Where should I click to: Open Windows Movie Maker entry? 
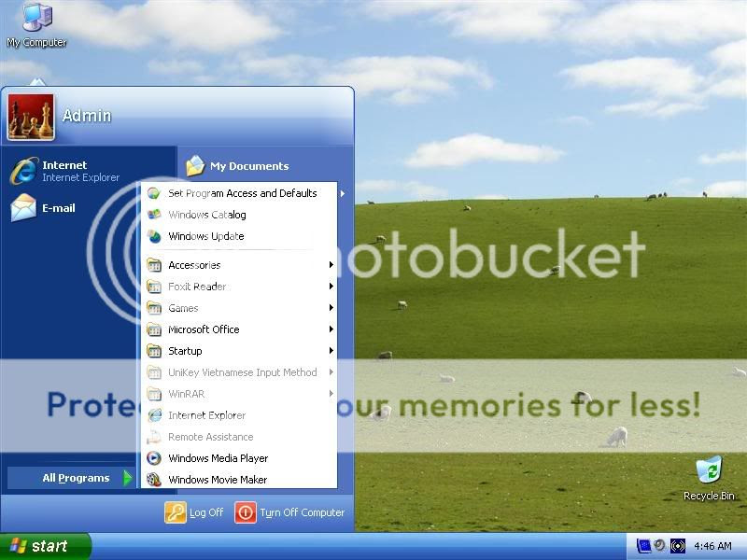coord(239,480)
